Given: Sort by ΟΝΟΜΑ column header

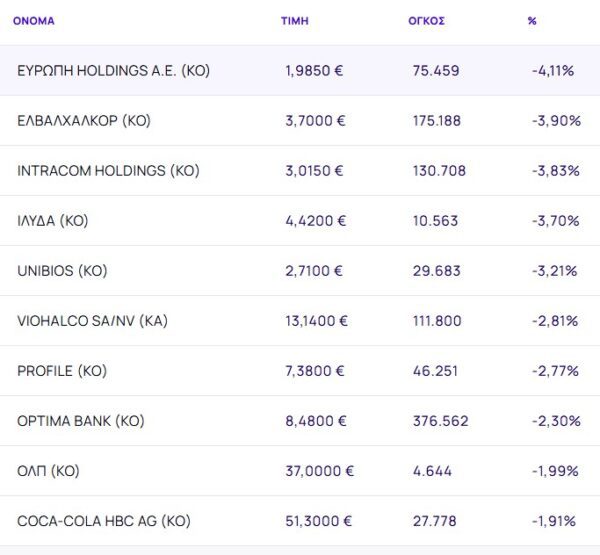Looking at the screenshot, I should [x=34, y=20].
